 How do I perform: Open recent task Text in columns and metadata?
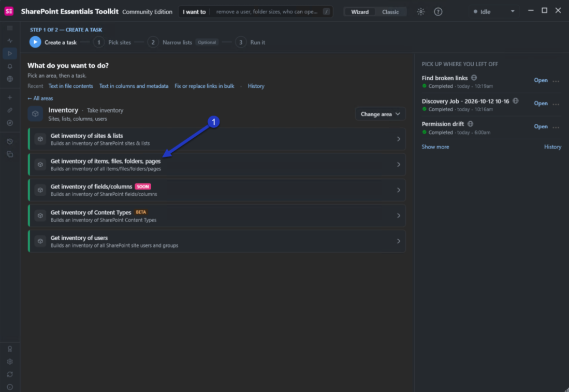134,86
